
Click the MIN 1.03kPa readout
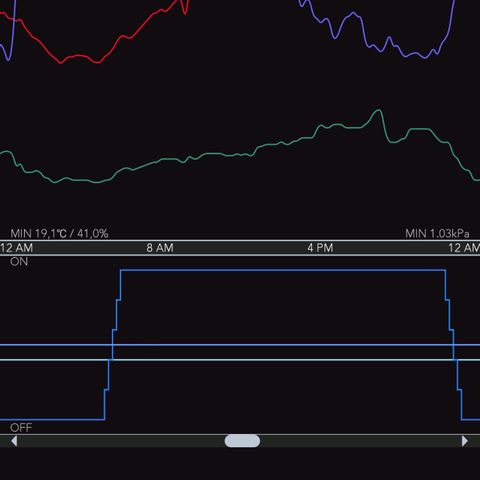point(437,233)
